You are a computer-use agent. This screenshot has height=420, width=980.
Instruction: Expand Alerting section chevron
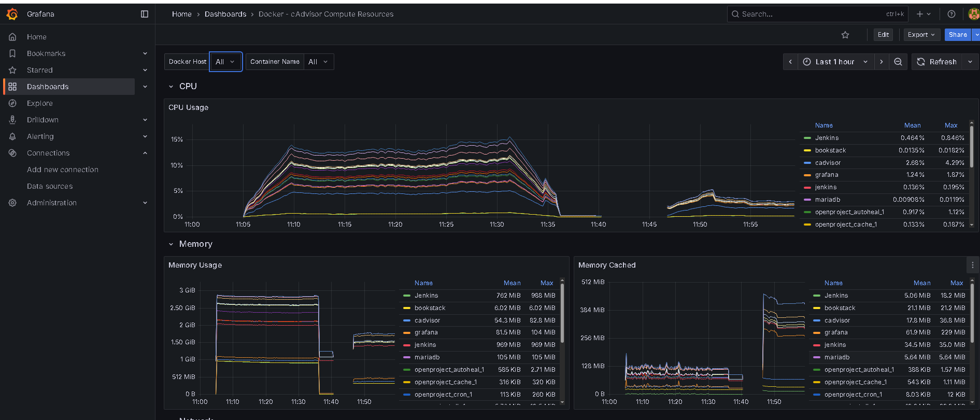(145, 136)
